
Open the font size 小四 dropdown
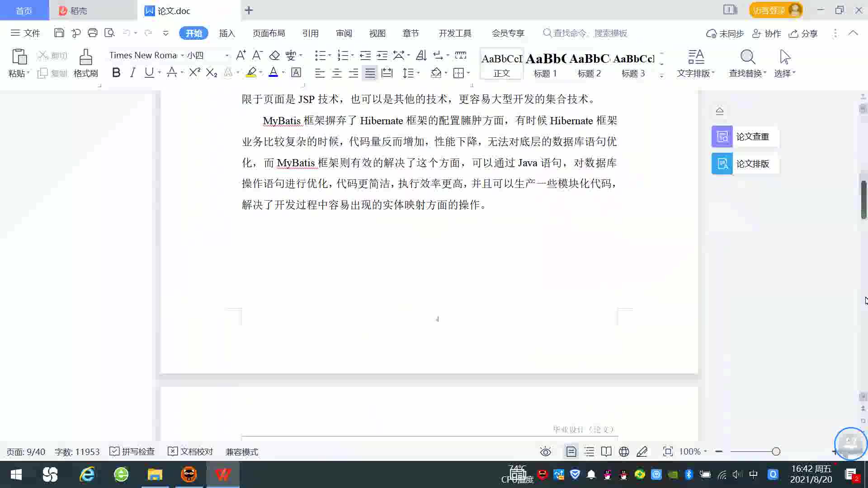point(226,56)
